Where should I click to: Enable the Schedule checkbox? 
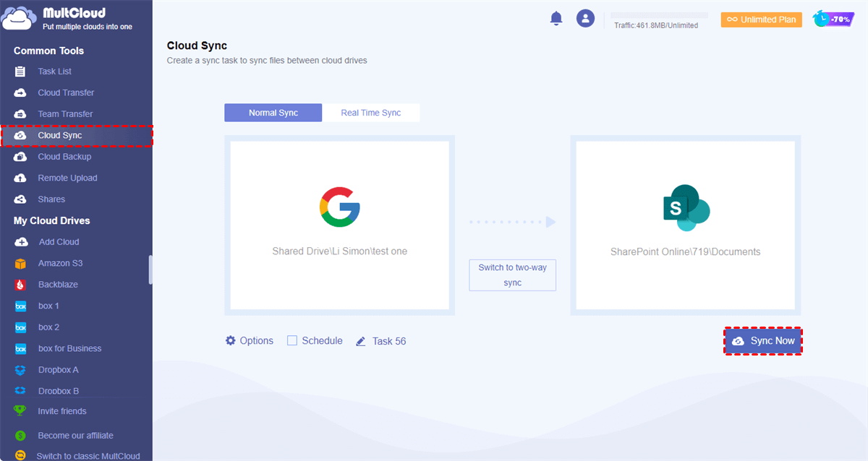coord(292,340)
